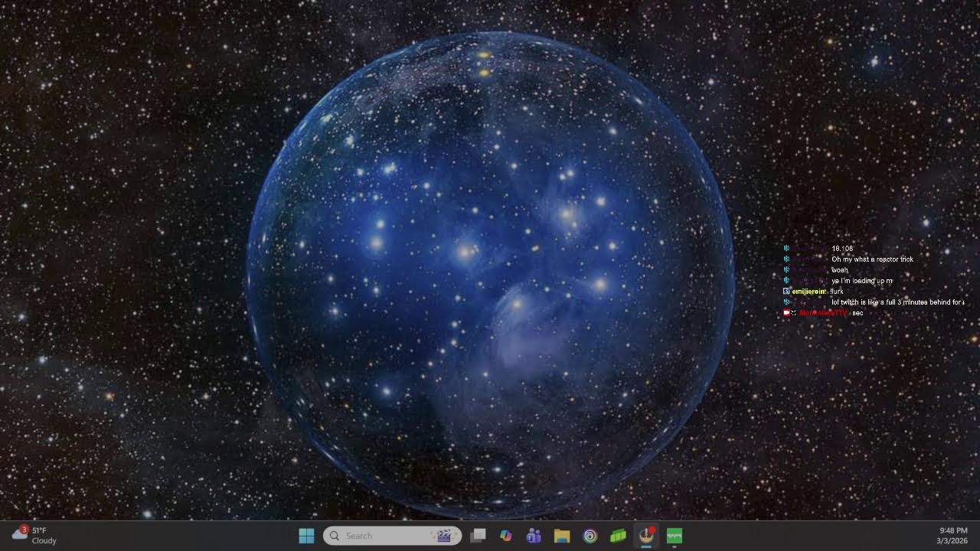Open the green blocks app icon

click(x=618, y=536)
